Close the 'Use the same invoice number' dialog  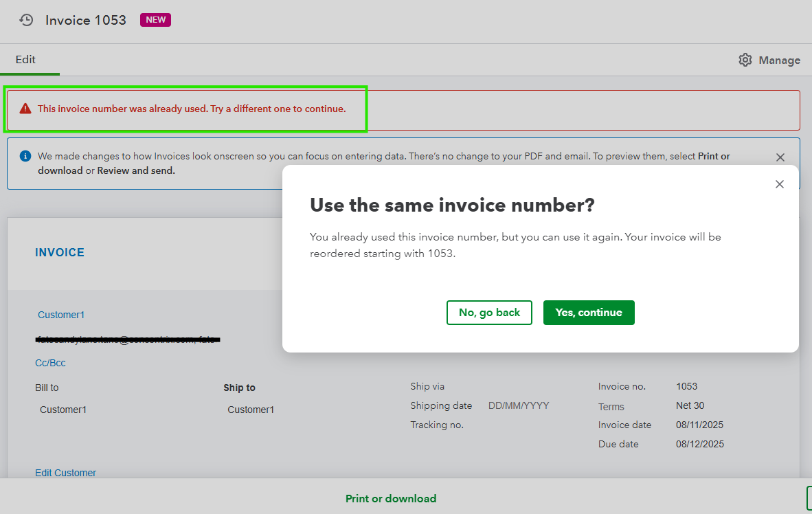pyautogui.click(x=779, y=184)
